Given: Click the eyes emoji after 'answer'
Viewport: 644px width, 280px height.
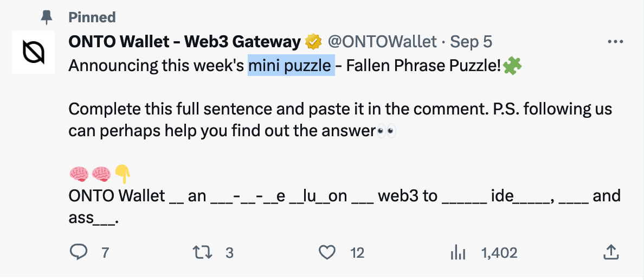Looking at the screenshot, I should 386,131.
